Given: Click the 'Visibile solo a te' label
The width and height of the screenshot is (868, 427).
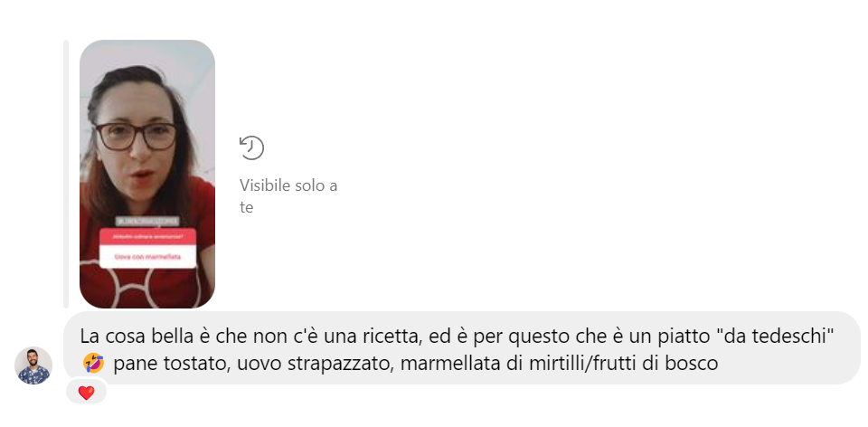Looking at the screenshot, I should point(288,196).
